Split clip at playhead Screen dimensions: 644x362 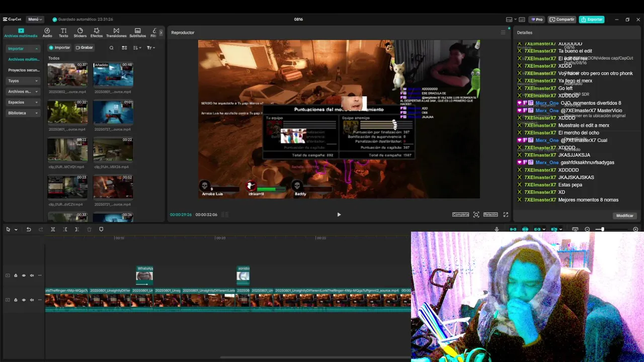[53, 229]
